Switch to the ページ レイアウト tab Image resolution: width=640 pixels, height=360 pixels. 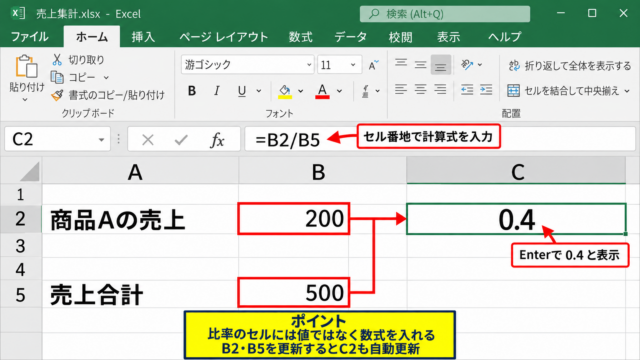tap(224, 37)
